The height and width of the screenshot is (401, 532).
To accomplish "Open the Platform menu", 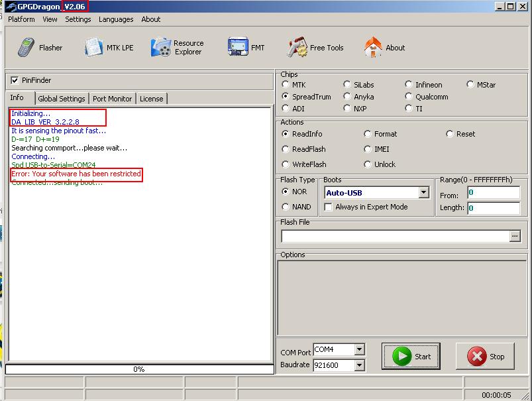I will coord(21,19).
